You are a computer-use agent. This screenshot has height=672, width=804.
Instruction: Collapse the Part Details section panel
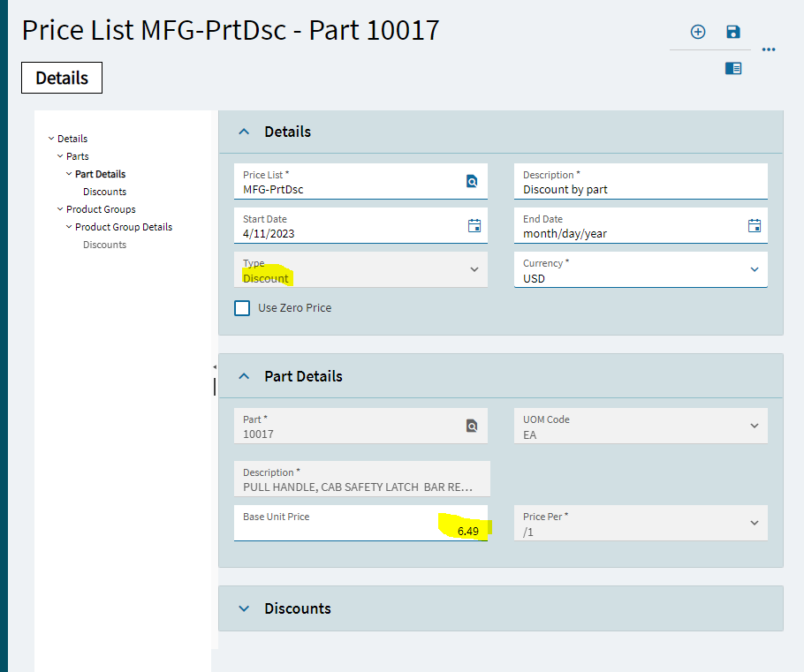245,376
